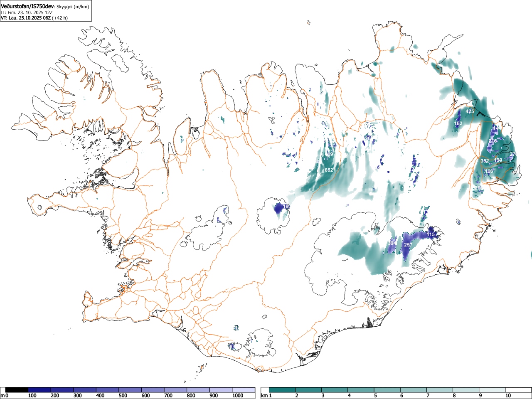
Task: Select the 5–6 km legend swatch
Action: tap(387, 390)
